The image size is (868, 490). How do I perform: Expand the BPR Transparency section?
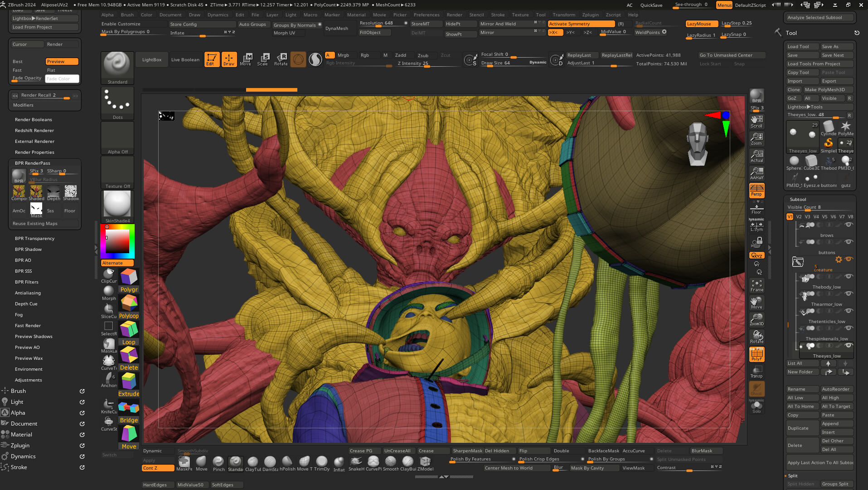click(x=34, y=238)
